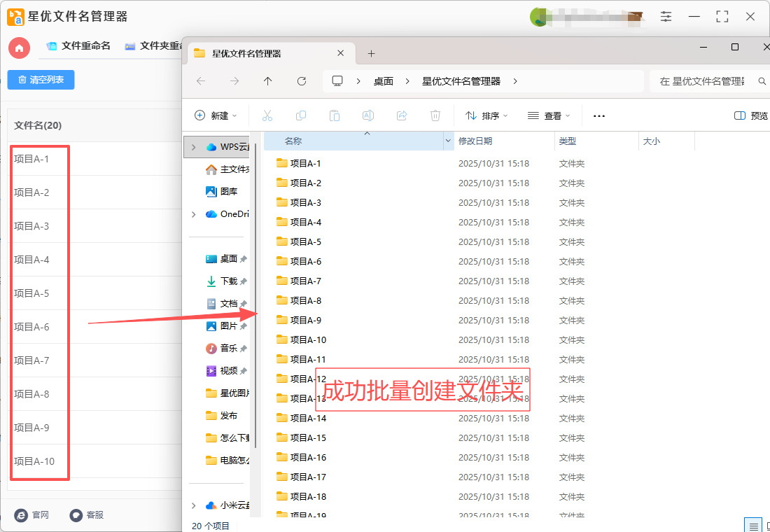Click the Share icon in the toolbar
770x532 pixels.
402,115
